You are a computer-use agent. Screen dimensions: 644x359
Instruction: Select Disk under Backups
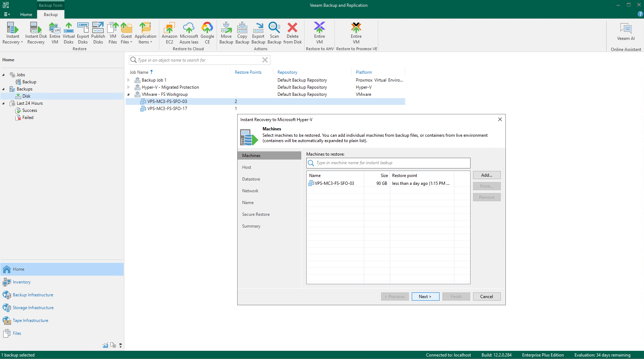click(x=26, y=96)
